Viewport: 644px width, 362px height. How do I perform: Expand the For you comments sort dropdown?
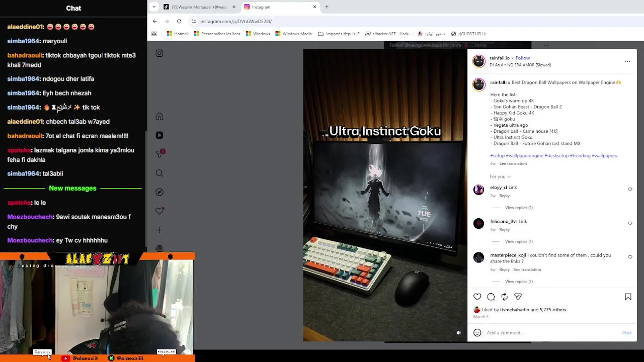(x=500, y=176)
